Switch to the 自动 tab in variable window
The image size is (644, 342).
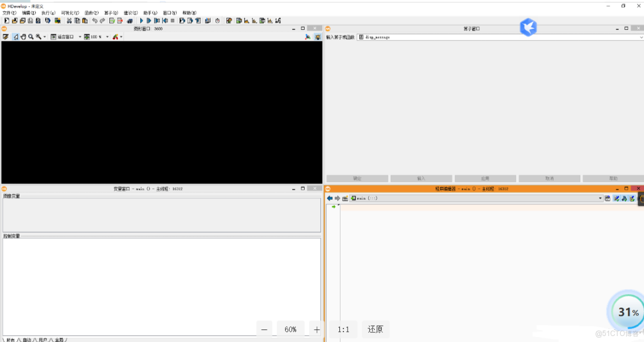27,339
